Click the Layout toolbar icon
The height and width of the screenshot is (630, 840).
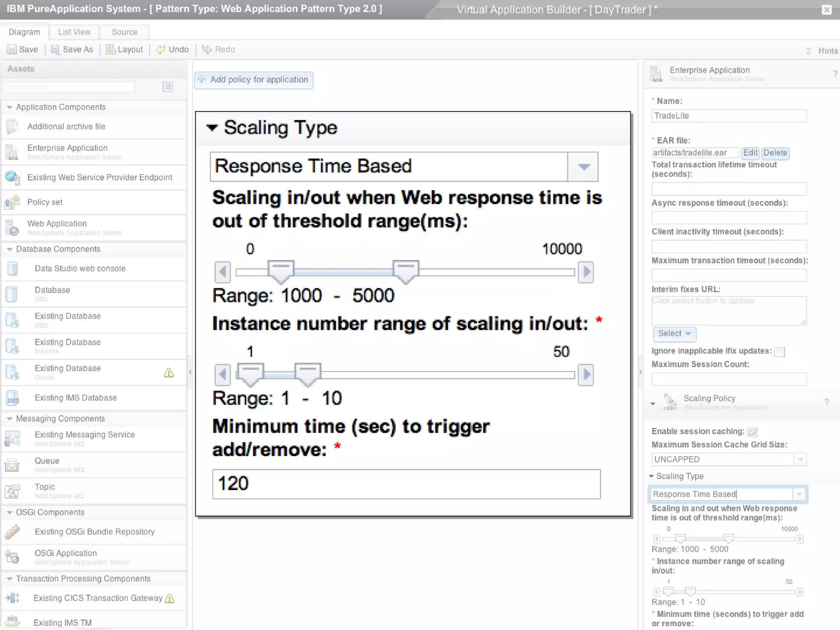[110, 50]
